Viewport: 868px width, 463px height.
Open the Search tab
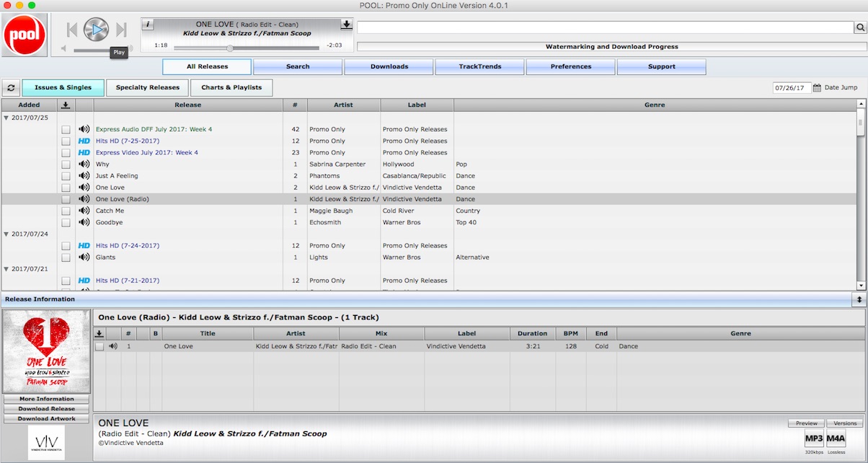tap(298, 67)
